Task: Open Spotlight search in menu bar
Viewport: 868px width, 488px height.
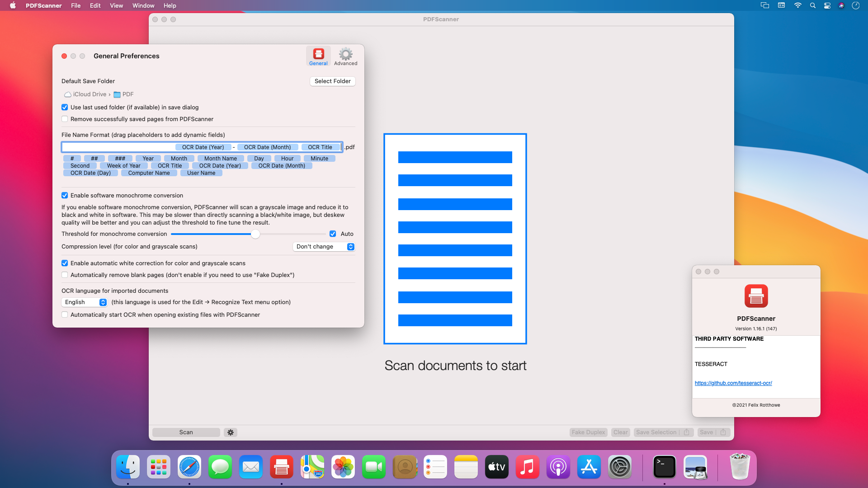Action: (x=813, y=5)
